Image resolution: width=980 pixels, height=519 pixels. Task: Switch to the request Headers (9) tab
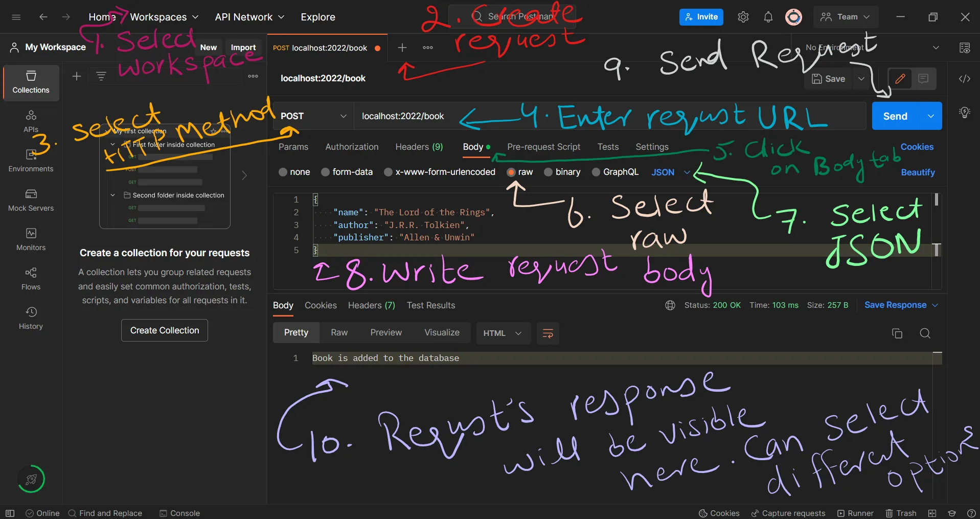pyautogui.click(x=419, y=147)
